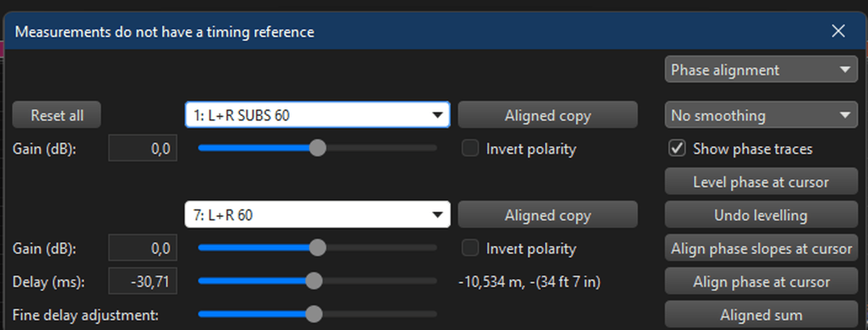868x330 pixels.
Task: Click the Delay slider handle
Action: 314,281
